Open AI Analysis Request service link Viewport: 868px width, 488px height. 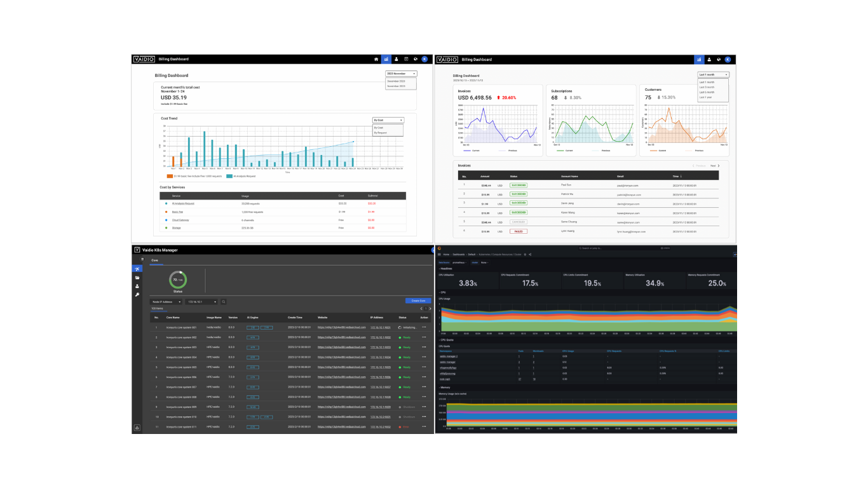pos(183,203)
